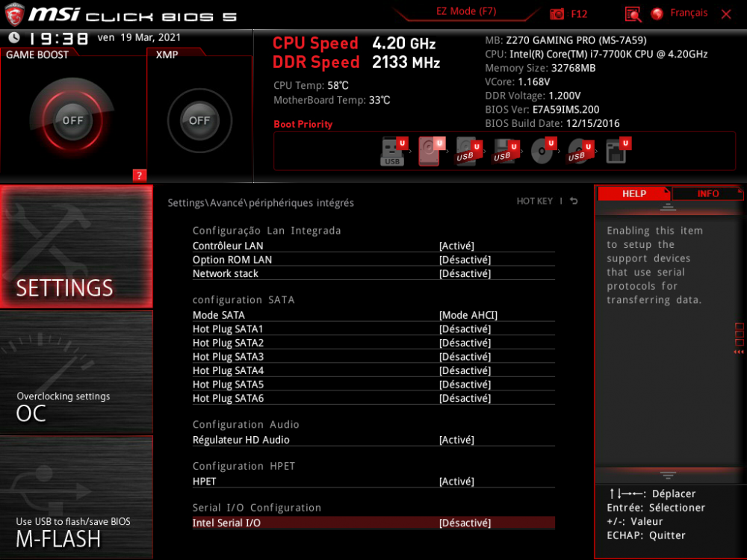The image size is (747, 560).
Task: Select the non-USB optical disc boot icon
Action: 542,151
